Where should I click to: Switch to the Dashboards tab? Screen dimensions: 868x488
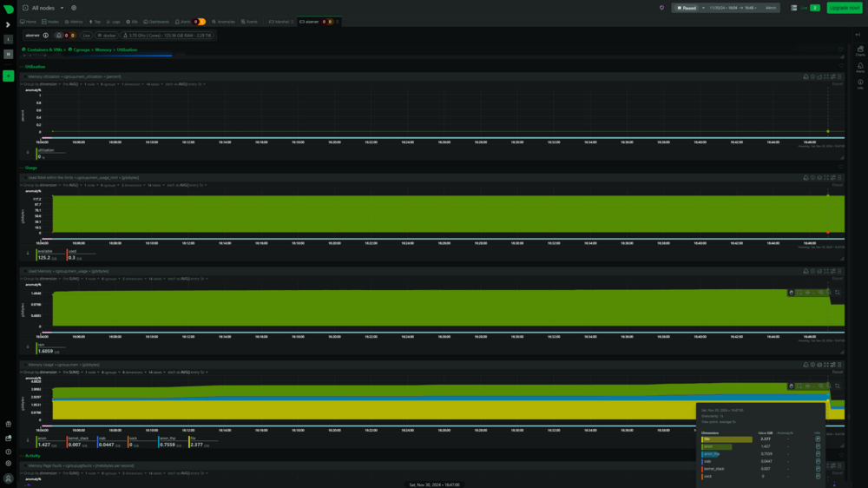tap(156, 22)
